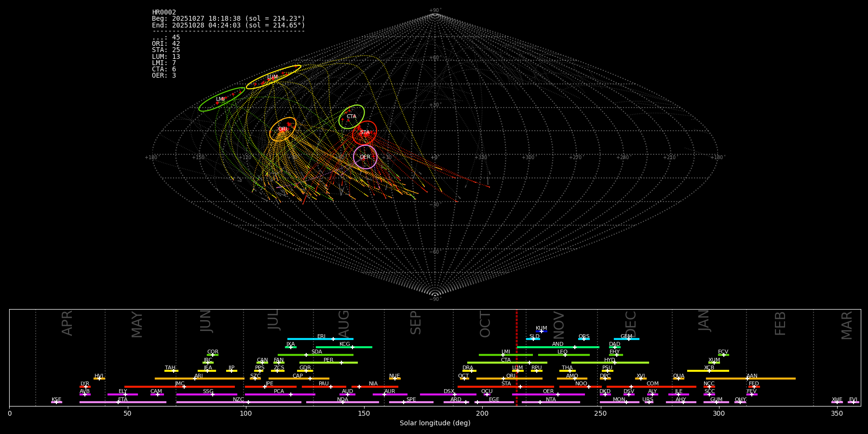This screenshot has width=868, height=434.
Task: Click the 'LMI: 7' count in legend
Action: point(164,63)
